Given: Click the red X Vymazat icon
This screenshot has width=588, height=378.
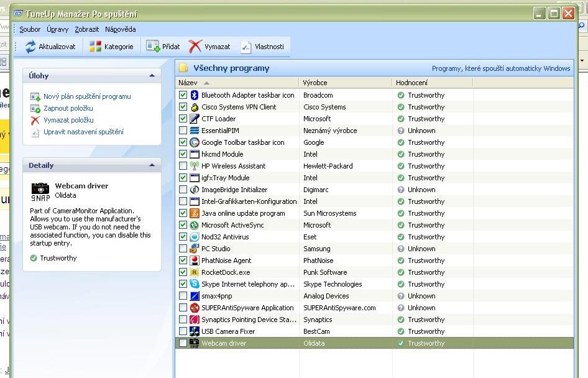Looking at the screenshot, I should coord(195,47).
